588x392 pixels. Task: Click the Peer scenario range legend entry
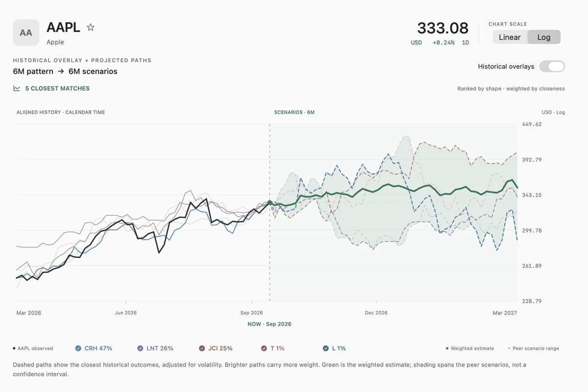533,348
